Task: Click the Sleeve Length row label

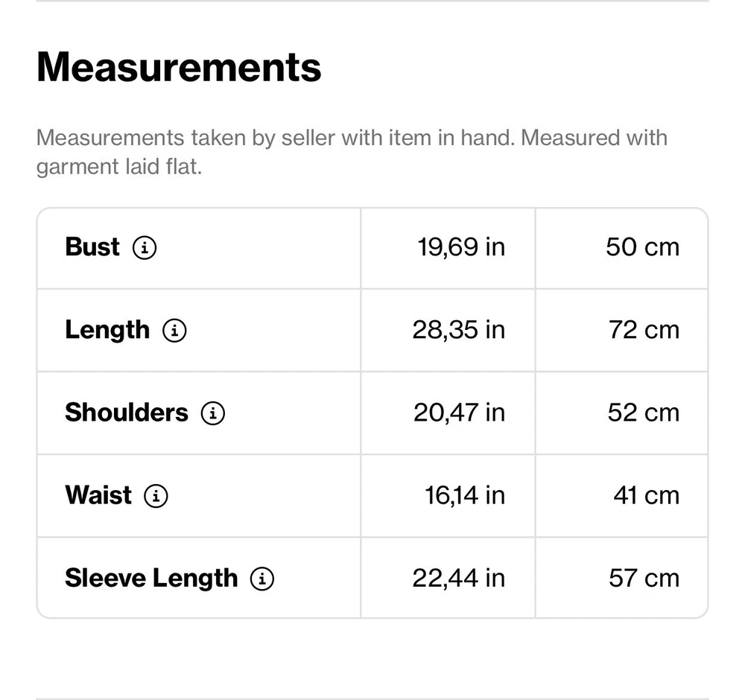Action: point(151,579)
